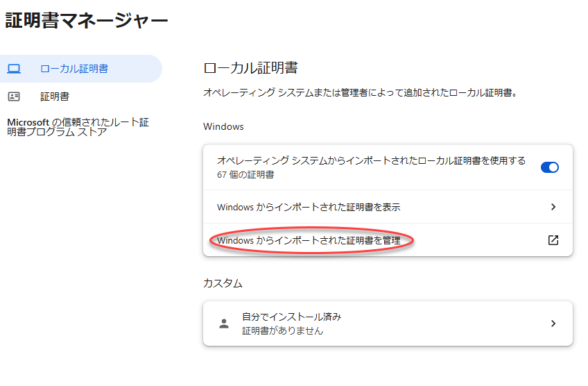Click the Windows section label
The height and width of the screenshot is (386, 588).
(223, 126)
